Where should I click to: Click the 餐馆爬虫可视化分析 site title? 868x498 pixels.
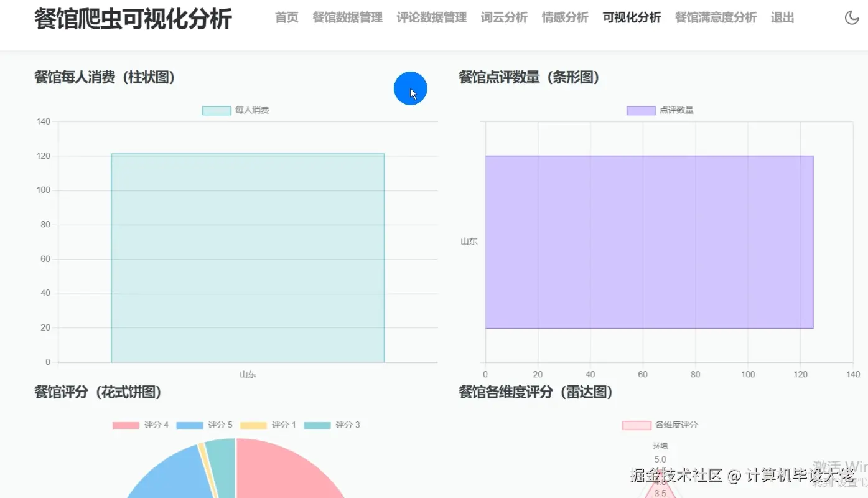point(133,19)
